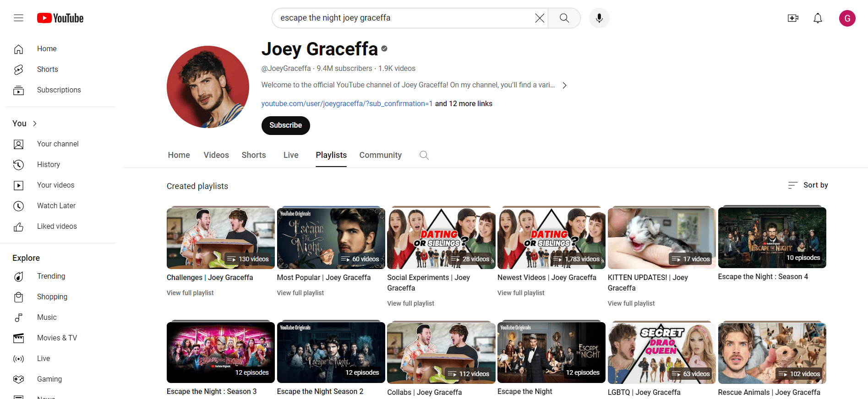View full playlist under Social Experiments
Screen dimensions: 868x399
(x=410, y=303)
